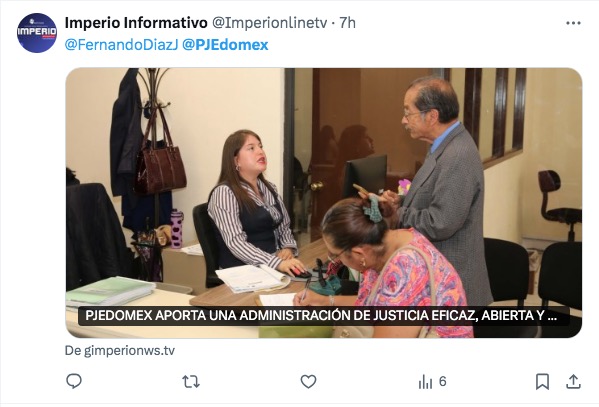Open the Imperio profile avatar

point(37,33)
